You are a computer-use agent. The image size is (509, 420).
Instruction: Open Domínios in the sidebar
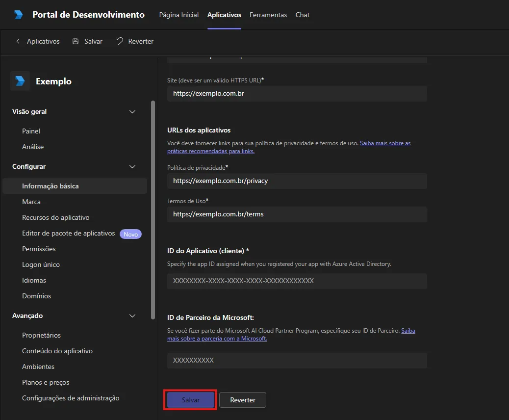[36, 296]
